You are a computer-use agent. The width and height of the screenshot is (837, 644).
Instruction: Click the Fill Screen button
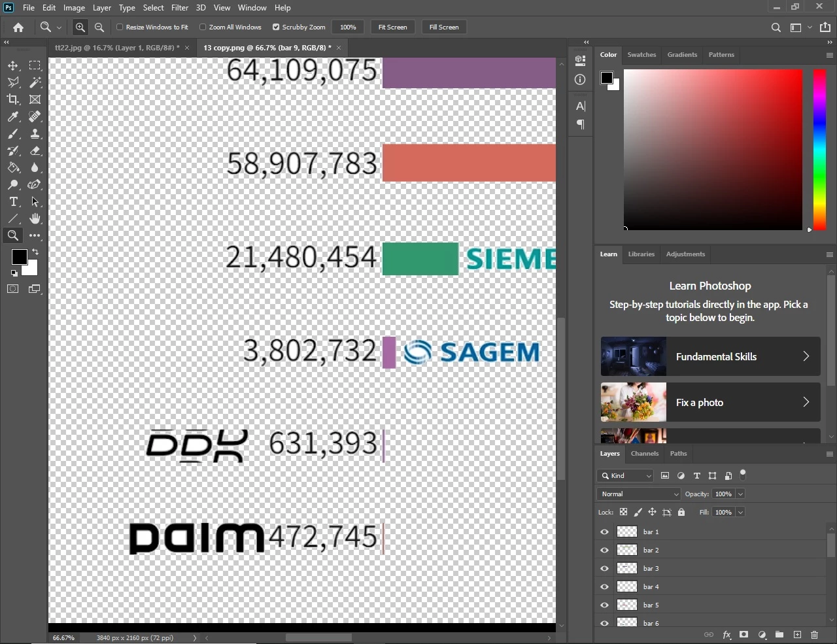click(444, 27)
